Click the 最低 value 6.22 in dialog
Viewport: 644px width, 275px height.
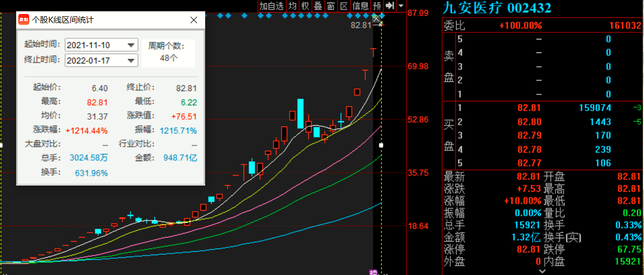[189, 102]
